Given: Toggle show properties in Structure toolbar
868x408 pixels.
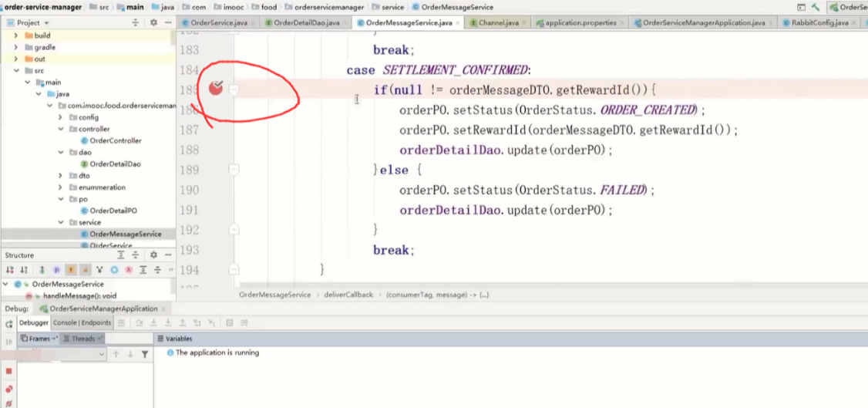Looking at the screenshot, I should [56, 270].
